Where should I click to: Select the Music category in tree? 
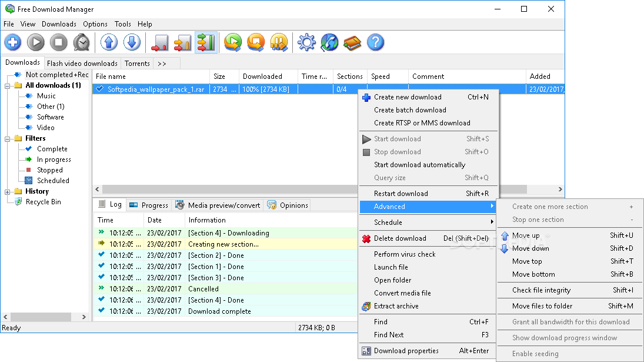point(46,96)
